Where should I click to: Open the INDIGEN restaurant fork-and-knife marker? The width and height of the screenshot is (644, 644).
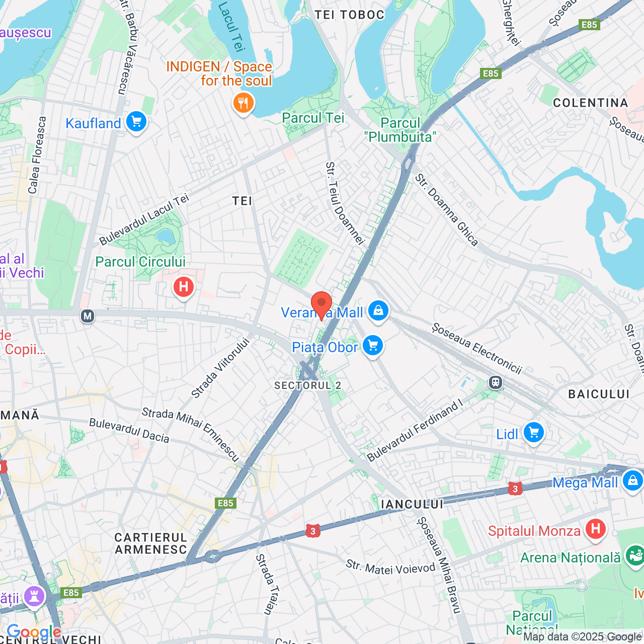coord(243,104)
